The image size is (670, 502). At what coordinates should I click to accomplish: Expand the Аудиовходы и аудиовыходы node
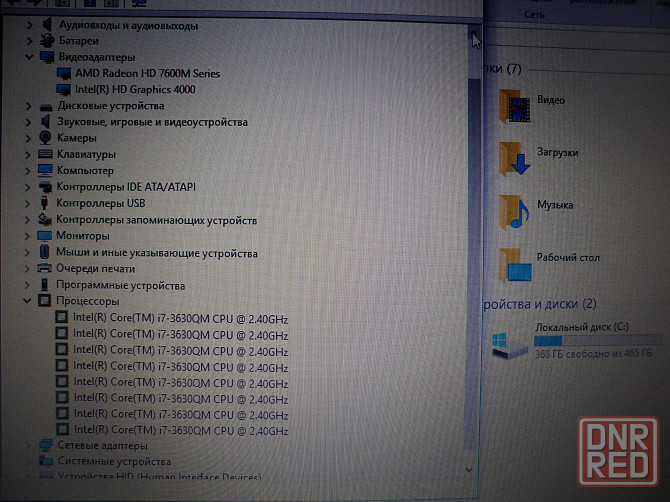29,26
